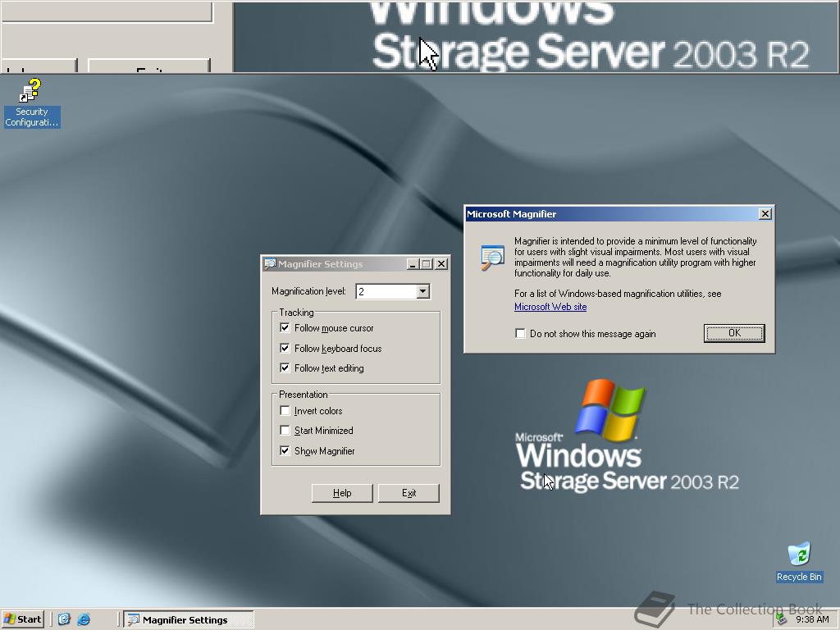The image size is (840, 630).
Task: Launch Internet Explorer from quick launch
Action: click(x=84, y=619)
